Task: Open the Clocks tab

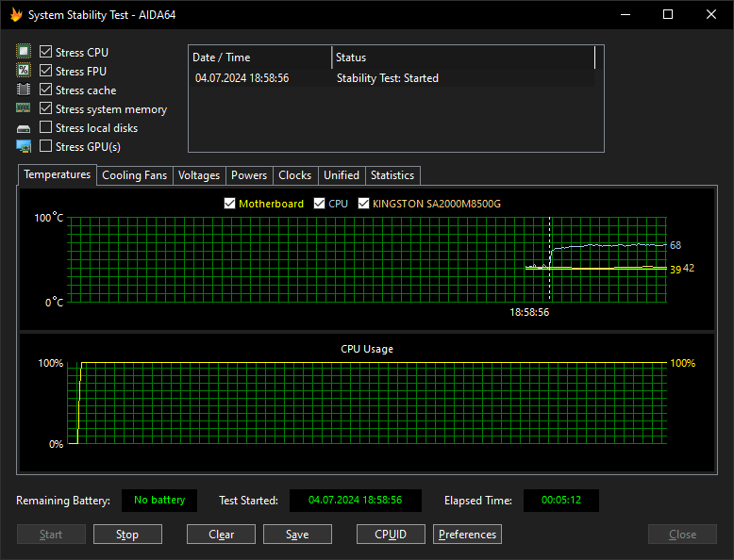Action: point(295,175)
